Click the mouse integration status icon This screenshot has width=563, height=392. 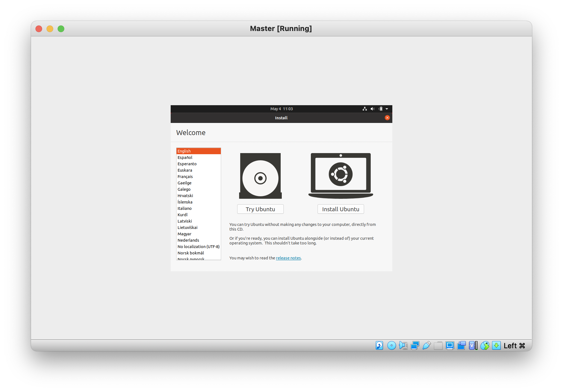[485, 345]
